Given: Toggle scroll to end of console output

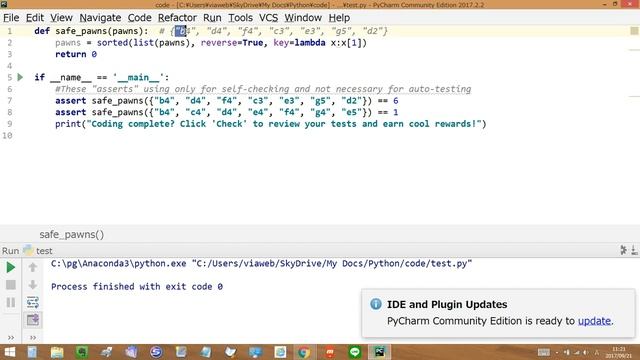Looking at the screenshot, I should [x=33, y=320].
